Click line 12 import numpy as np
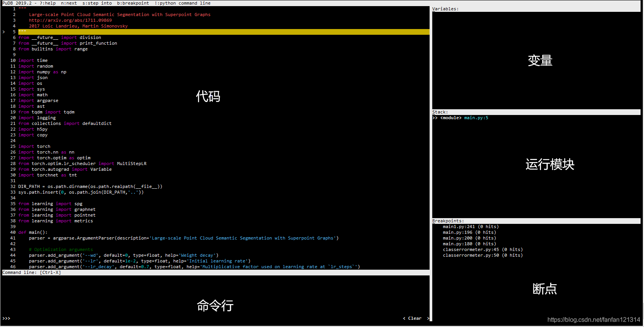The height and width of the screenshot is (327, 644). point(42,72)
